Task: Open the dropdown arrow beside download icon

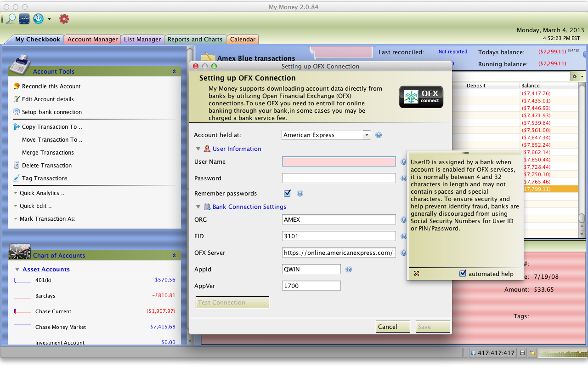Action: (x=49, y=19)
